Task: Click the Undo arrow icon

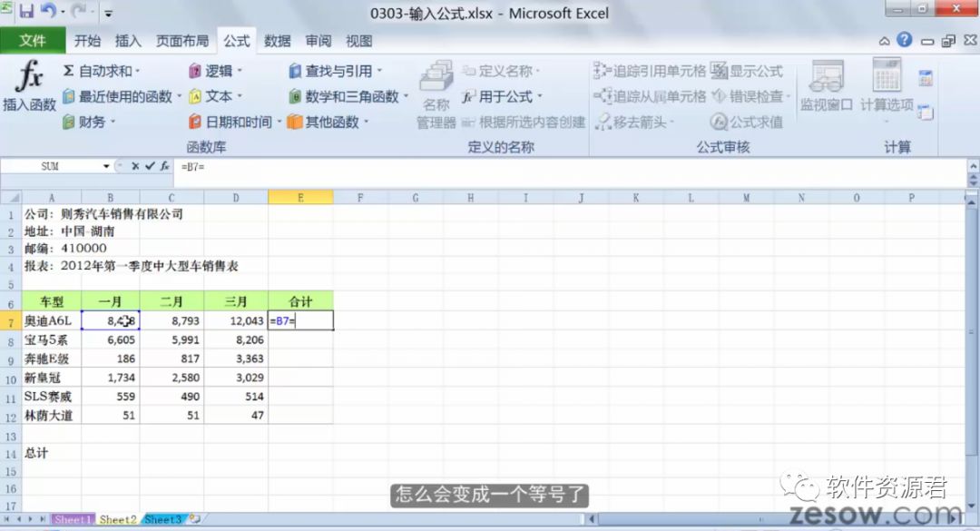Action: click(x=48, y=11)
